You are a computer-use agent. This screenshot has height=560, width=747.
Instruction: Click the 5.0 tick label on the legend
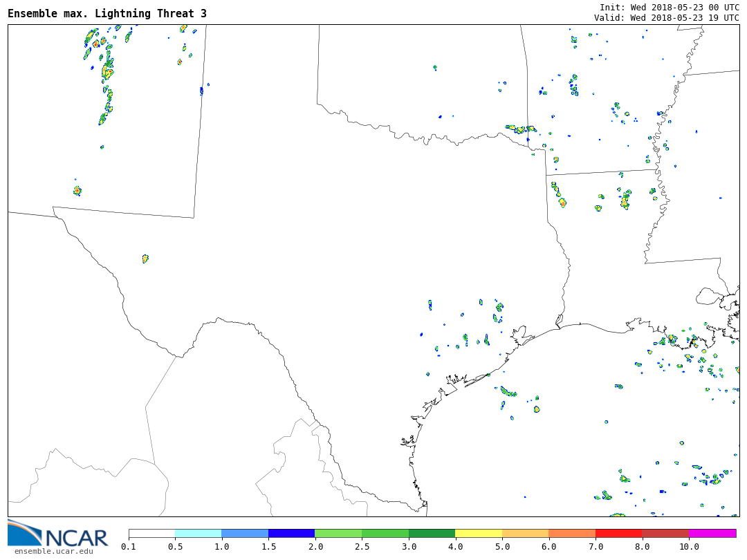click(x=502, y=547)
